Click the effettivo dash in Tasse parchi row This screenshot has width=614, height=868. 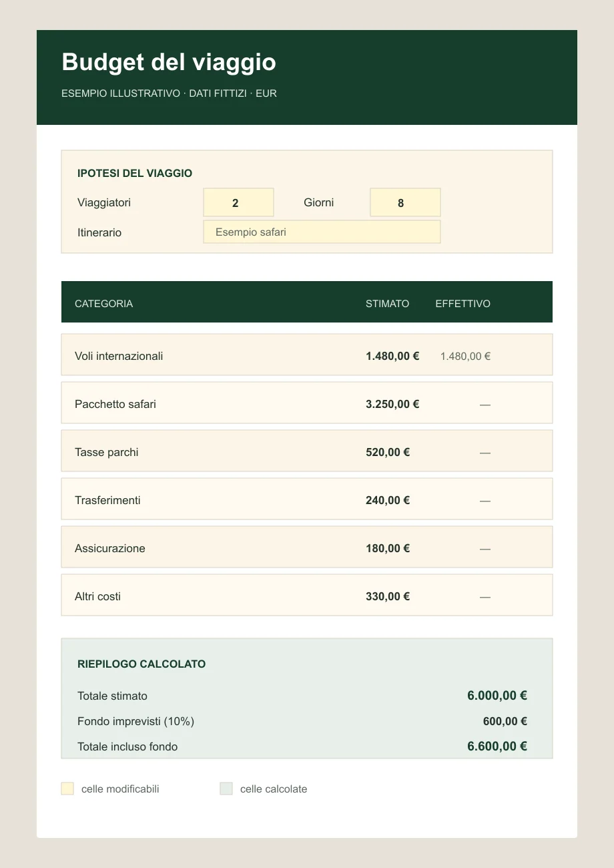coord(485,453)
